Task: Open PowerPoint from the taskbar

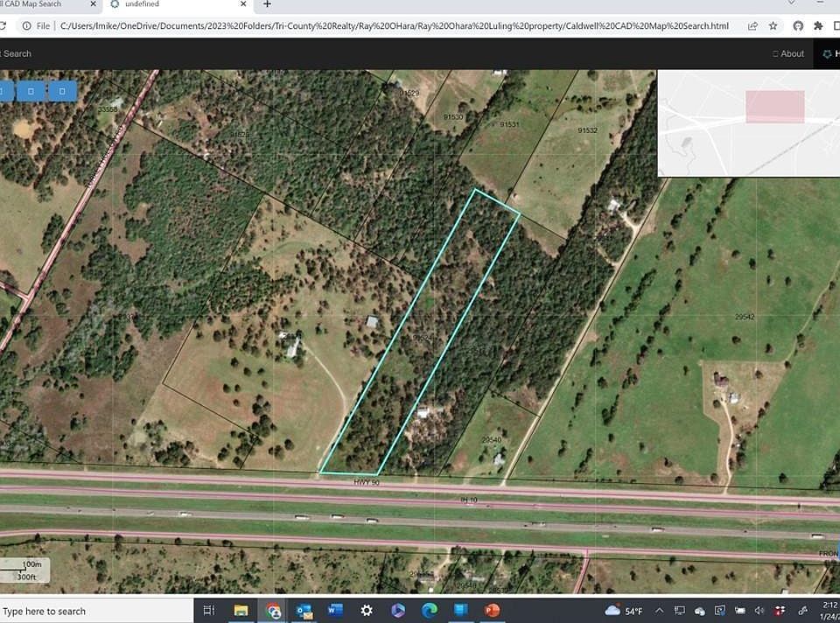Action: point(492,610)
